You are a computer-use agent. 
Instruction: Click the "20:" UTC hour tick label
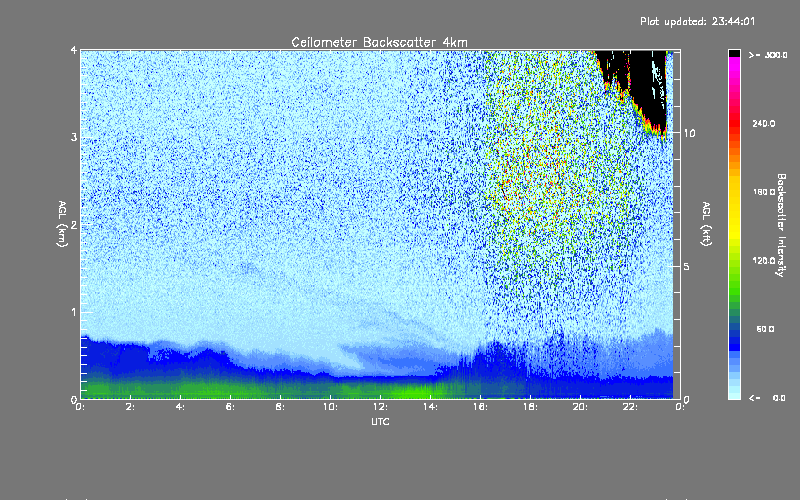pyautogui.click(x=580, y=407)
